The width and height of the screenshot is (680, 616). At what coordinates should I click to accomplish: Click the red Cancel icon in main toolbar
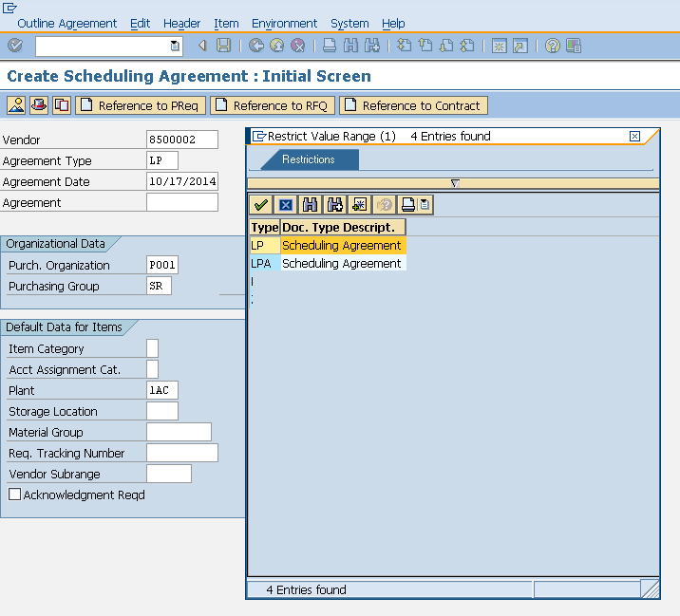coord(298,45)
